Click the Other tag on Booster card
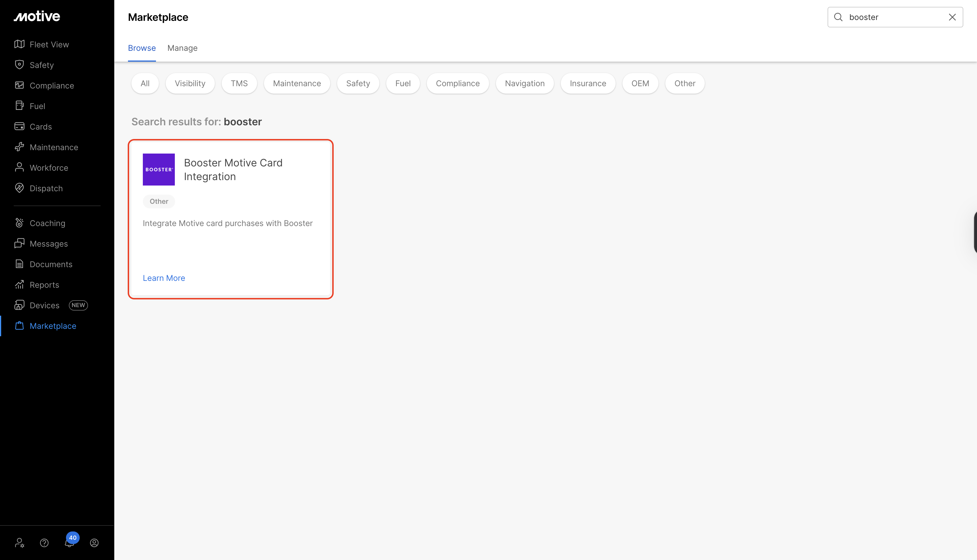 [x=159, y=201]
